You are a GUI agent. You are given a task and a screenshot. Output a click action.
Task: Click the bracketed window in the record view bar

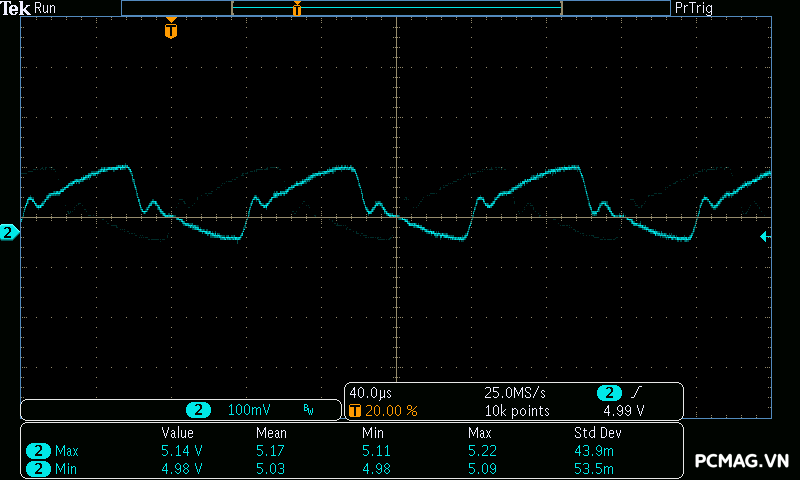click(396, 8)
